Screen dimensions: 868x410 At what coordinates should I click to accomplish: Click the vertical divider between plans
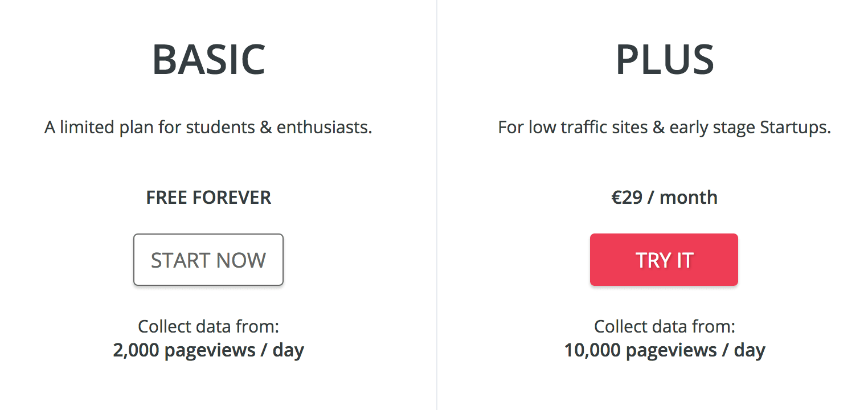(437, 205)
